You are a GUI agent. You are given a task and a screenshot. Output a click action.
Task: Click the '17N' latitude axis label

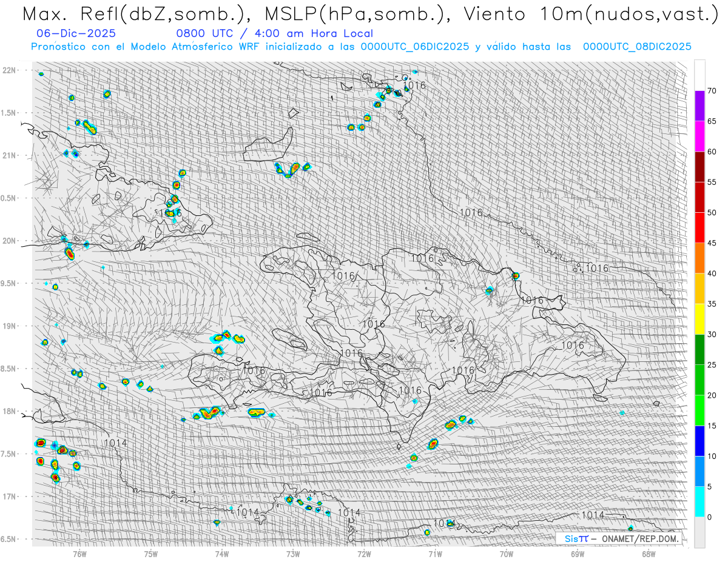point(9,497)
